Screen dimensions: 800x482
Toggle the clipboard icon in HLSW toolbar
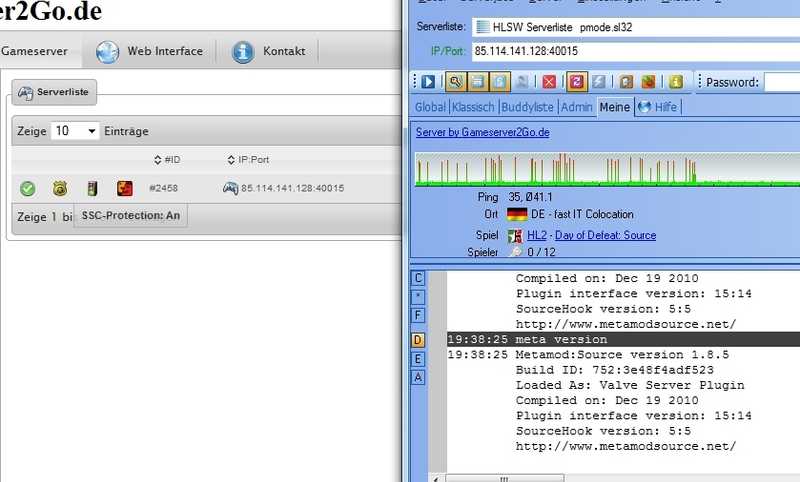pos(500,82)
